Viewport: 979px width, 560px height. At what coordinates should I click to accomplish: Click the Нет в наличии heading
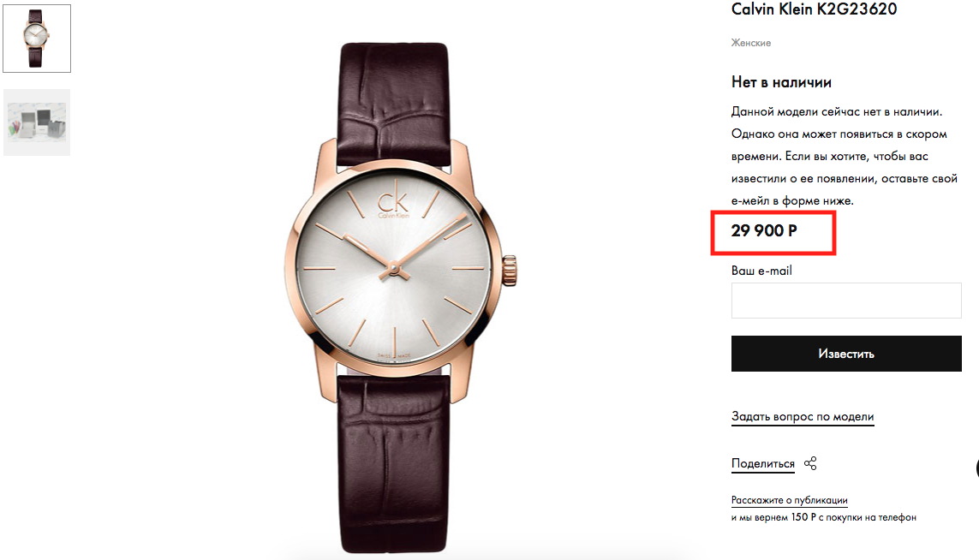781,82
